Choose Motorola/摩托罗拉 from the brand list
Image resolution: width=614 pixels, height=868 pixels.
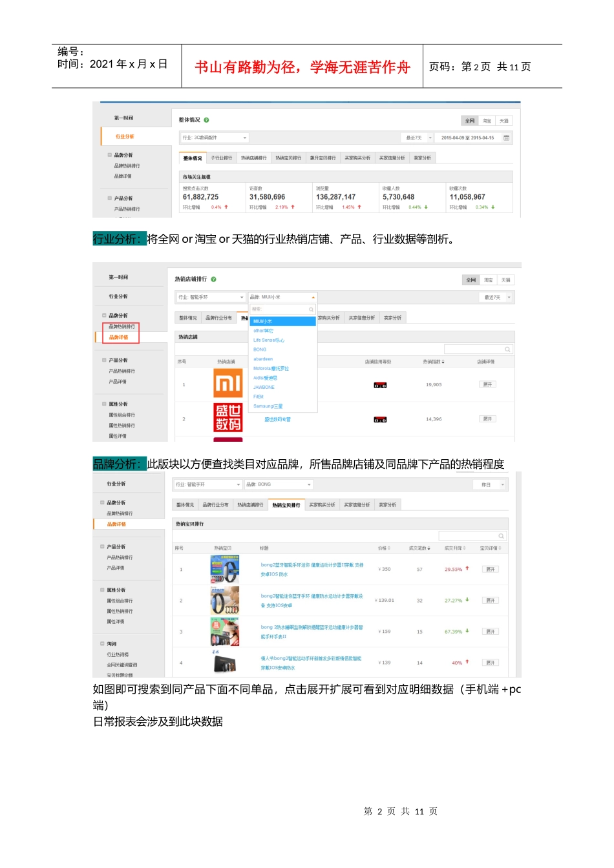coord(271,368)
